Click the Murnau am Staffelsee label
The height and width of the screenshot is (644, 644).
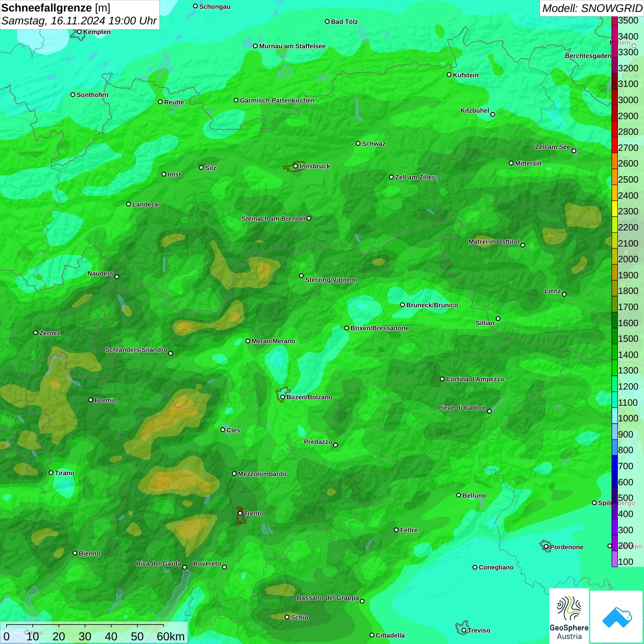click(292, 46)
